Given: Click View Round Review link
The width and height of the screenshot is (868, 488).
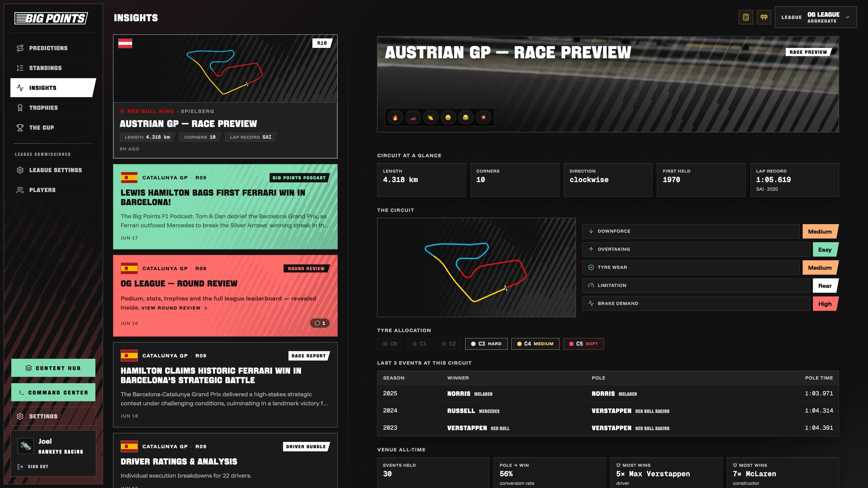Looking at the screenshot, I should point(174,308).
